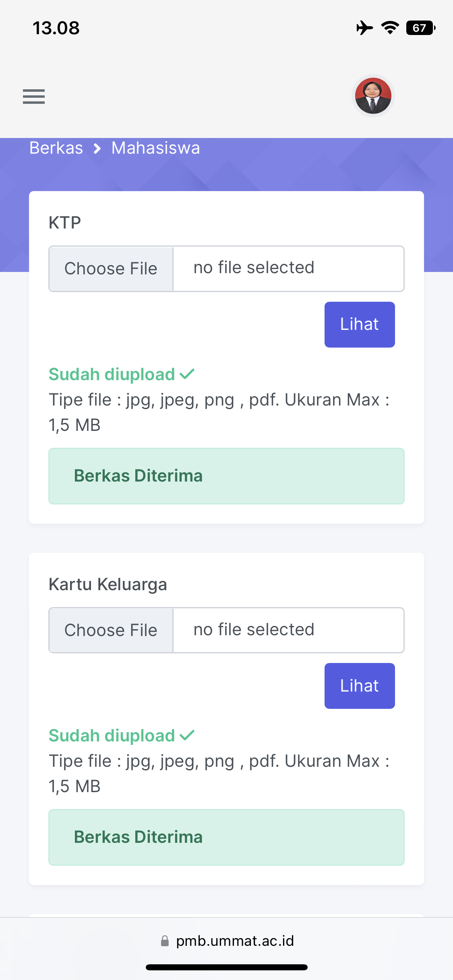
Task: Click Kartu Keluarga Berkas Diterima banner
Action: coord(226,837)
